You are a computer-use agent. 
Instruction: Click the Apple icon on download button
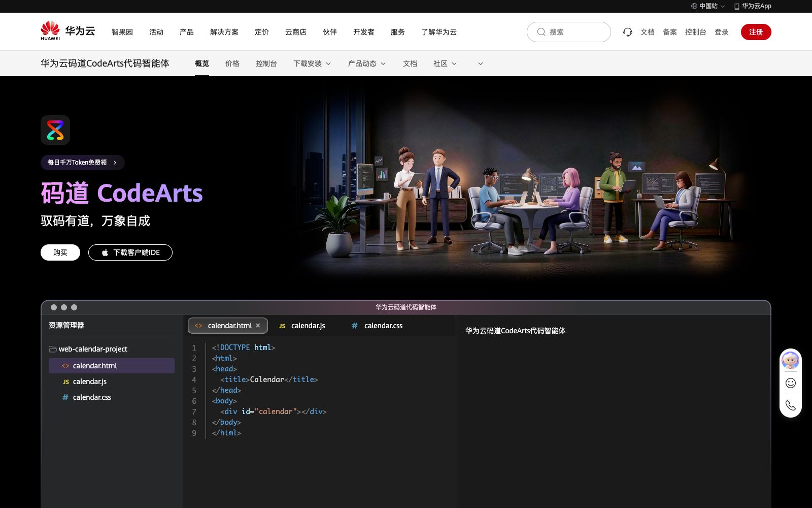(x=105, y=252)
